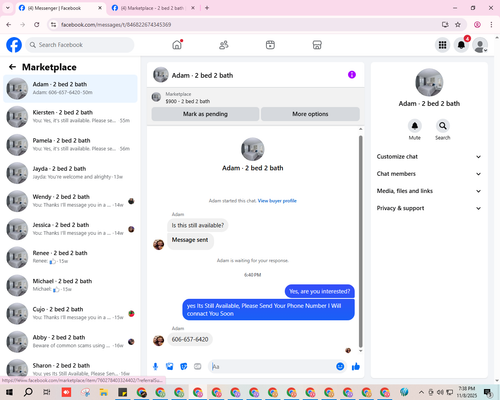Open conversation information purple icon
Screen dimensions: 500x400
(x=352, y=75)
